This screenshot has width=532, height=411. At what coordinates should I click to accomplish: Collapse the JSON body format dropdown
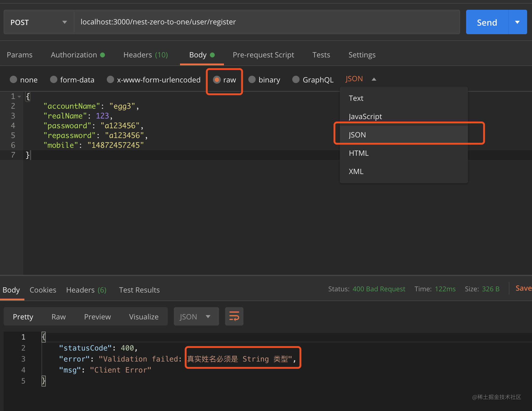tap(361, 79)
